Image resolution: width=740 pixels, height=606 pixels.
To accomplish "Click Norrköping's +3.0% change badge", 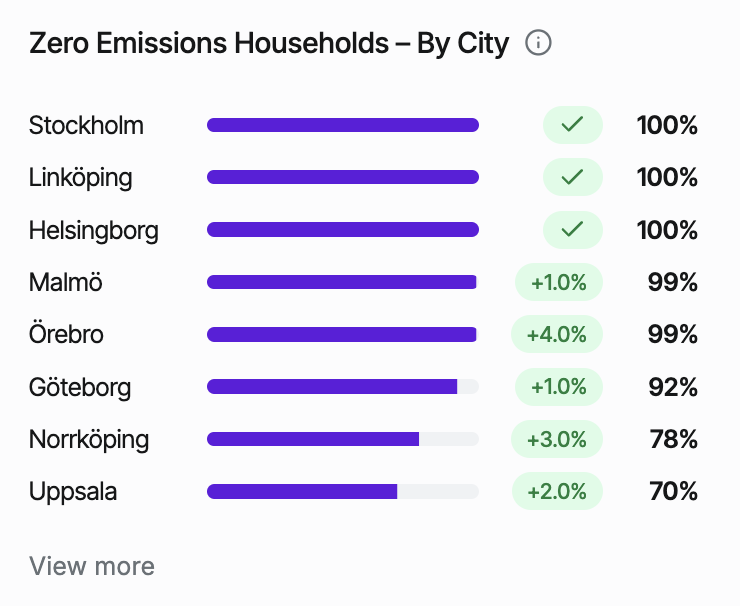I will tap(557, 439).
